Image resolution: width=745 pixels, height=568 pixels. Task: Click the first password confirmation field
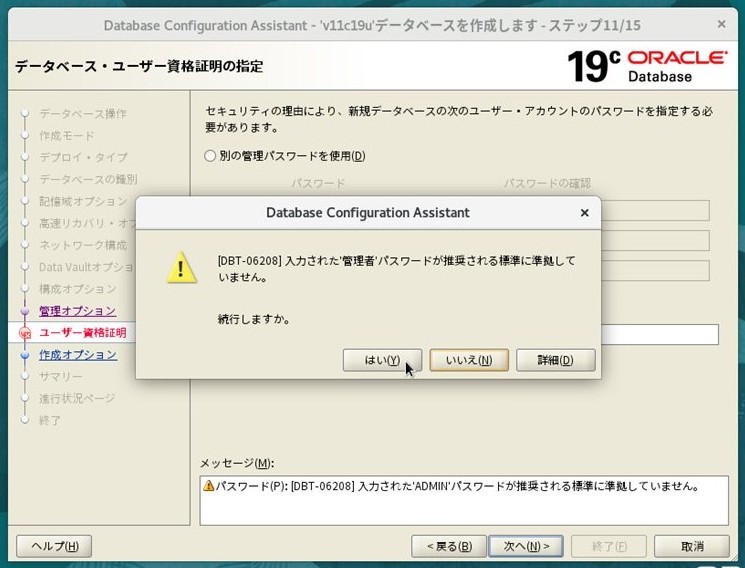(655, 211)
